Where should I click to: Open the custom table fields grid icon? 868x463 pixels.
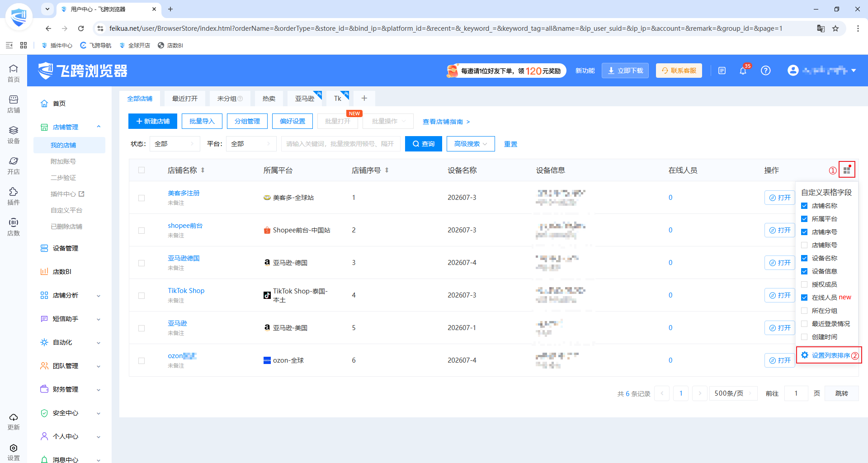(x=847, y=170)
